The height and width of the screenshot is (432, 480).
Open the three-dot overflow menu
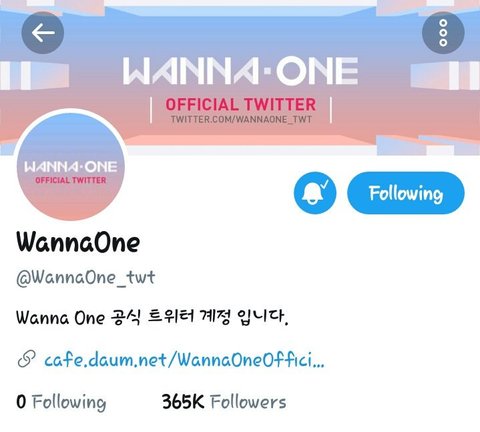(443, 33)
